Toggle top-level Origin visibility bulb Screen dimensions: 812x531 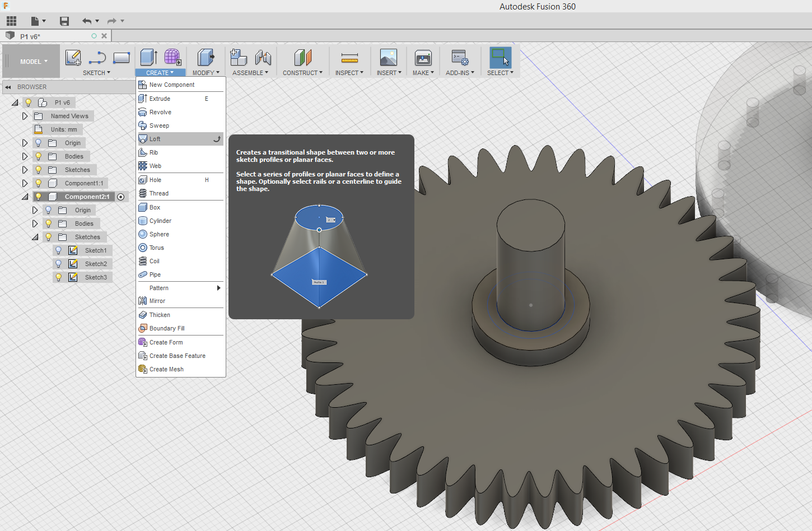pos(39,143)
